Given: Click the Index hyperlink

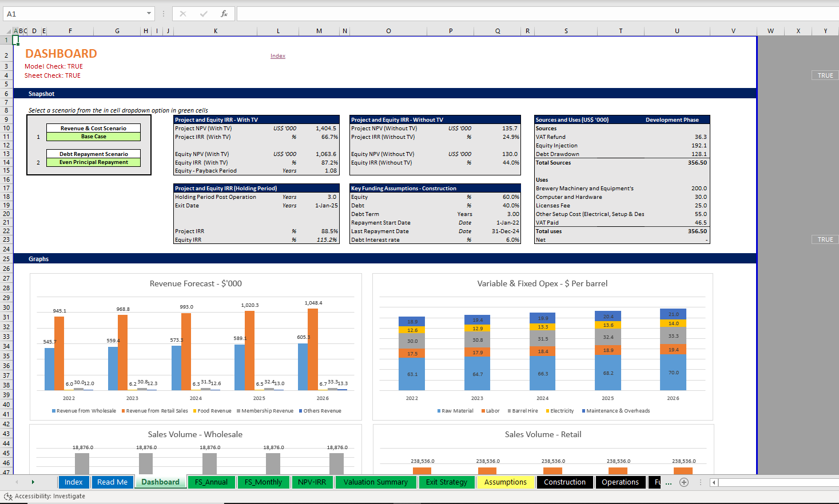Looking at the screenshot, I should coord(278,55).
